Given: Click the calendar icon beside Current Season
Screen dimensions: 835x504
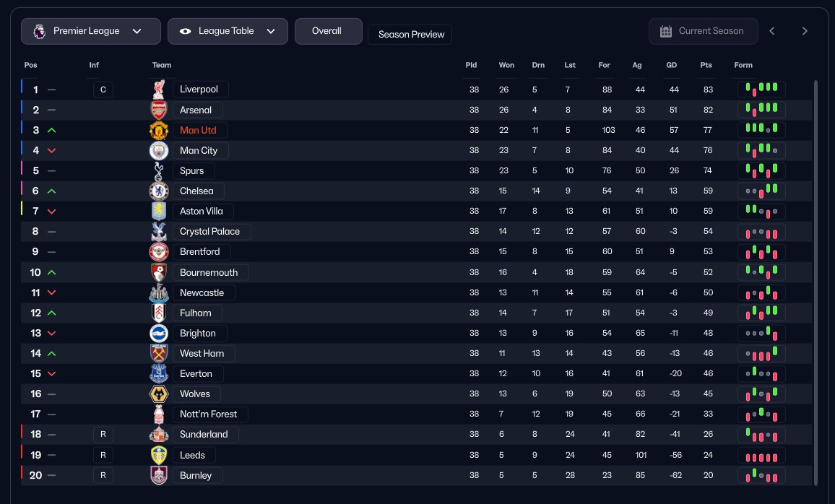Looking at the screenshot, I should tap(666, 31).
